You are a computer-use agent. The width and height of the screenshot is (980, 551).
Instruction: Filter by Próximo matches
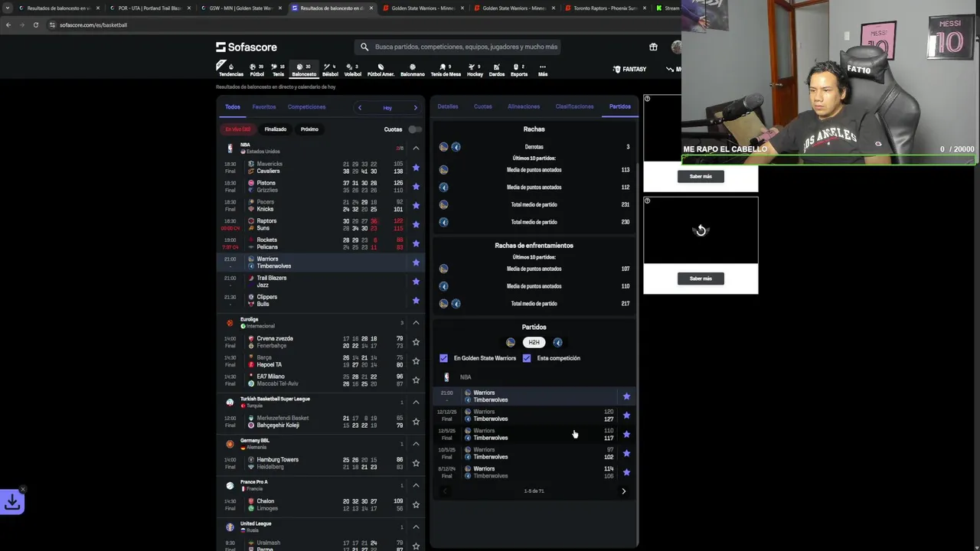pyautogui.click(x=309, y=129)
